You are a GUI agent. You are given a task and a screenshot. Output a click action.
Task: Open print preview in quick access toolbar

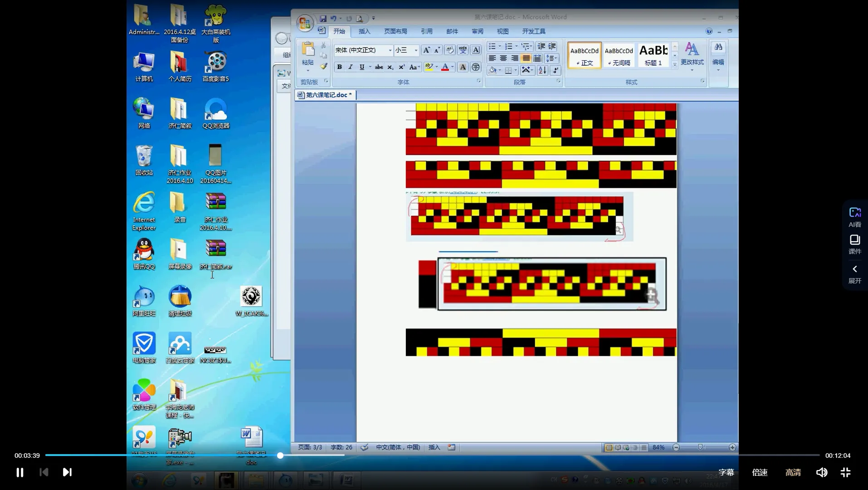(360, 19)
